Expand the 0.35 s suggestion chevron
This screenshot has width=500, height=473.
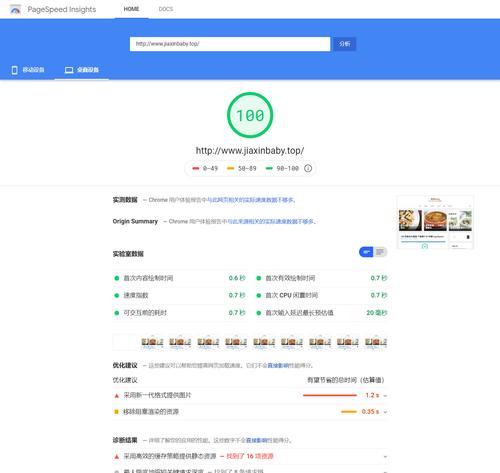tap(385, 412)
